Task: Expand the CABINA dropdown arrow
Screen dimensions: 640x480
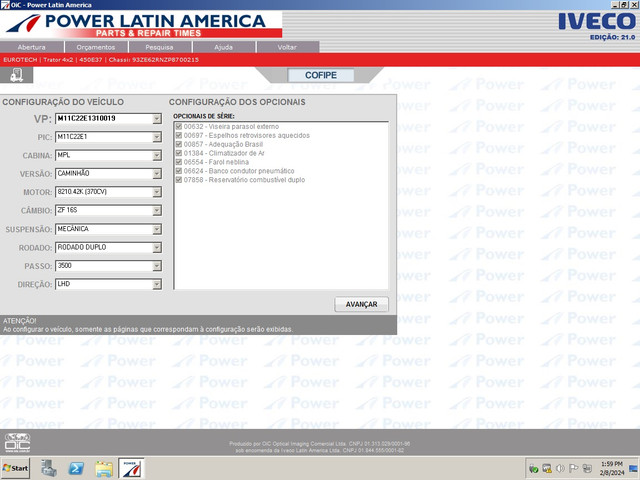Action: click(157, 156)
